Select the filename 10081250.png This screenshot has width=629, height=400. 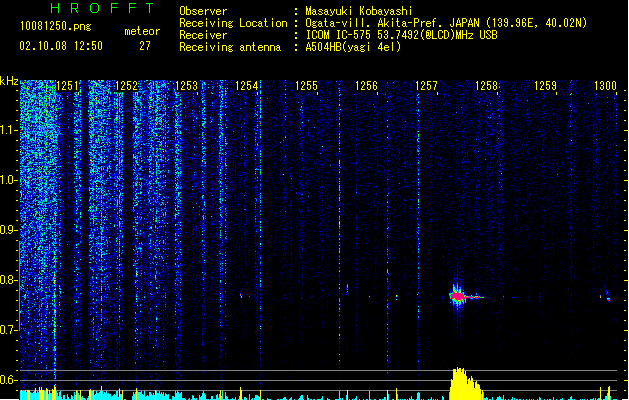(56, 26)
